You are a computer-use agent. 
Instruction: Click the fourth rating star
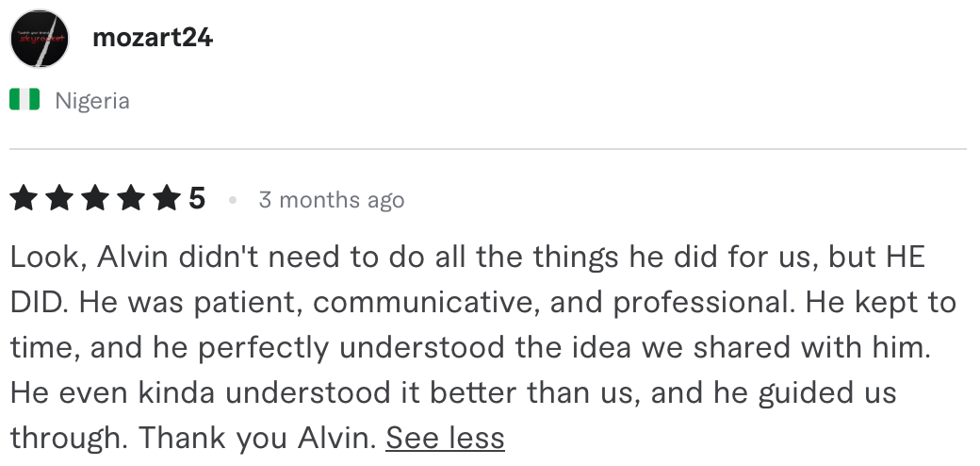(x=131, y=199)
